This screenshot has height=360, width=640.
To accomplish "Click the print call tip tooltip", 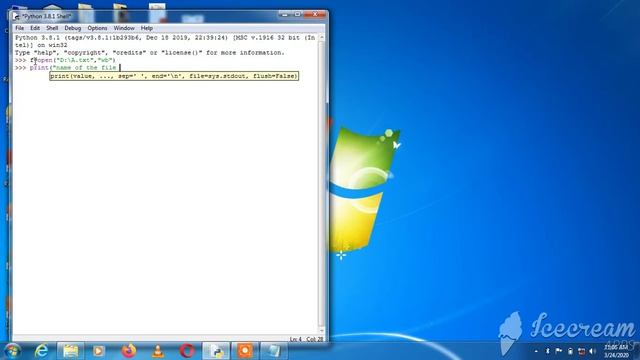I will 174,76.
